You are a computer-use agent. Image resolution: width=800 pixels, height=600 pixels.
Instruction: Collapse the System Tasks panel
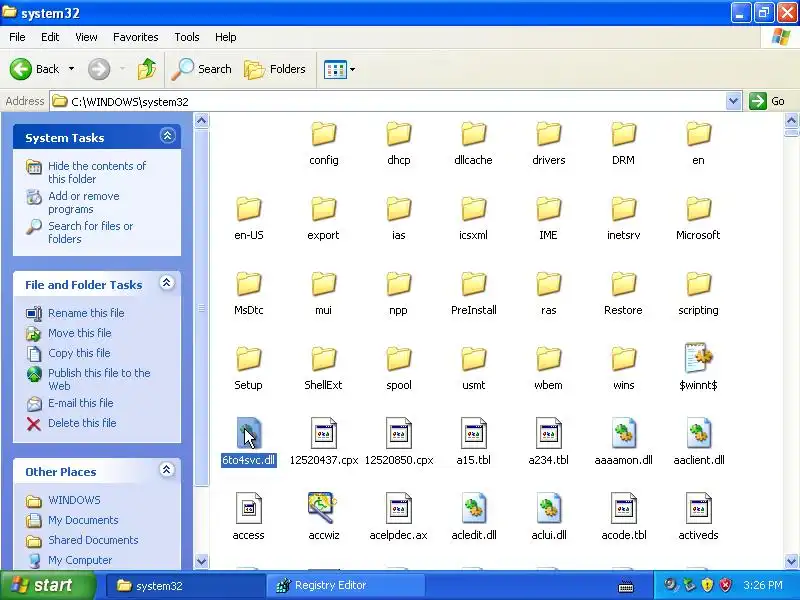[167, 136]
